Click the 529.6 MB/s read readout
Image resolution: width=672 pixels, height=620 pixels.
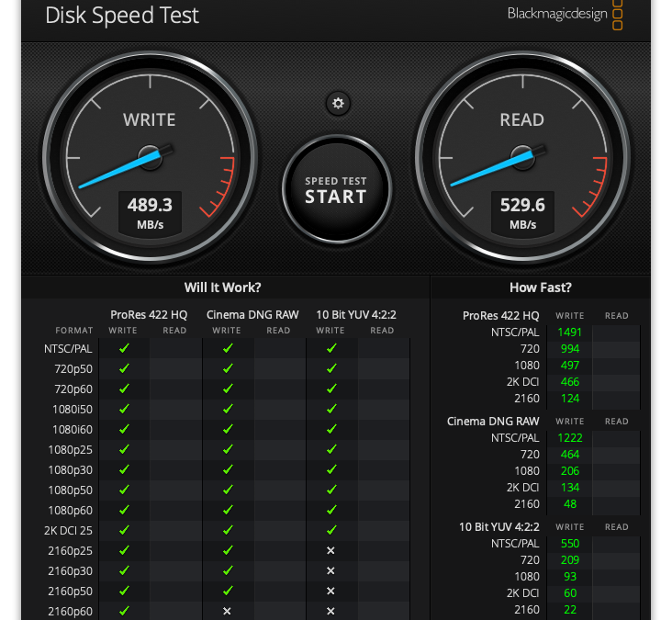click(522, 212)
